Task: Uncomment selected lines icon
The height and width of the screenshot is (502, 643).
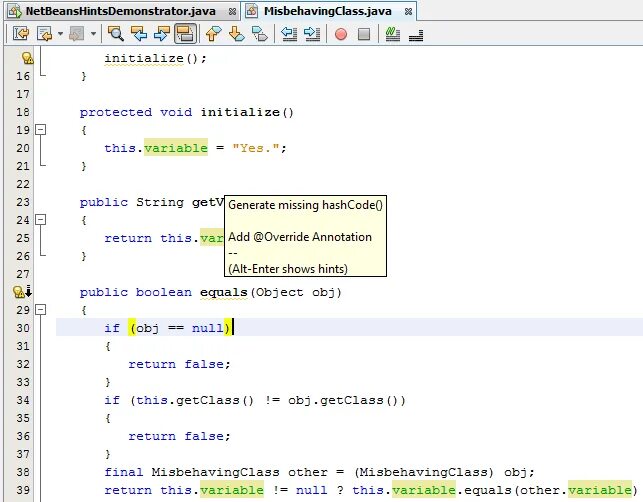Action: pos(416,34)
